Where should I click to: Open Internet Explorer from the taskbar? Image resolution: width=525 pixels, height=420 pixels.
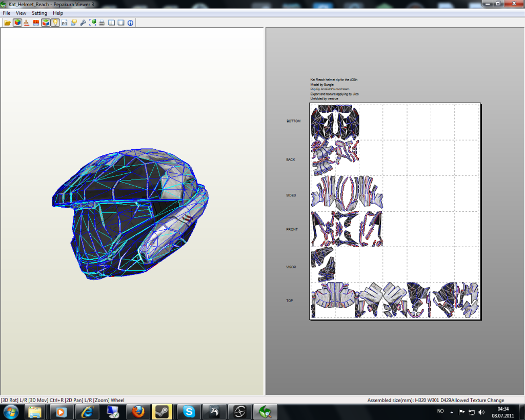click(x=87, y=412)
